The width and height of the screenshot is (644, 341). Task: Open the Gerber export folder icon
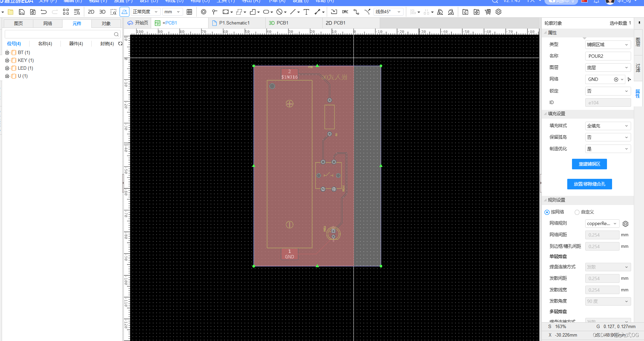click(465, 12)
